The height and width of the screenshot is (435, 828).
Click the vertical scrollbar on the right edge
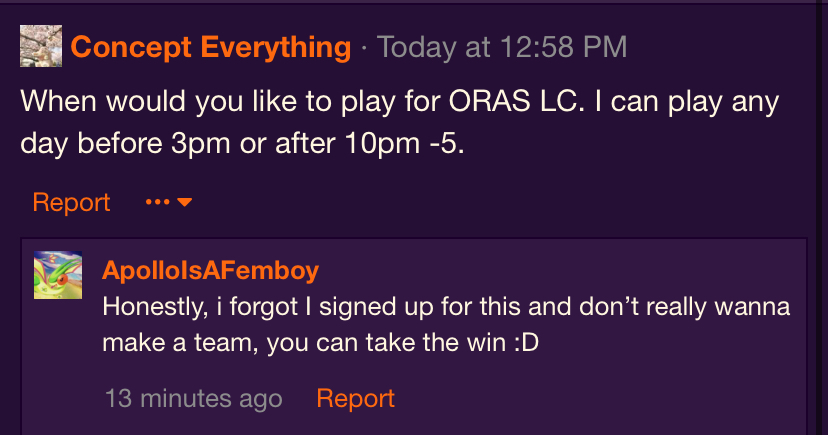(822, 218)
